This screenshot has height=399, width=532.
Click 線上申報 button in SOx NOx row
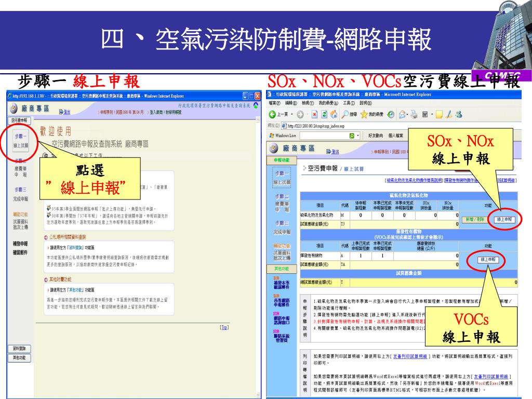[504, 220]
